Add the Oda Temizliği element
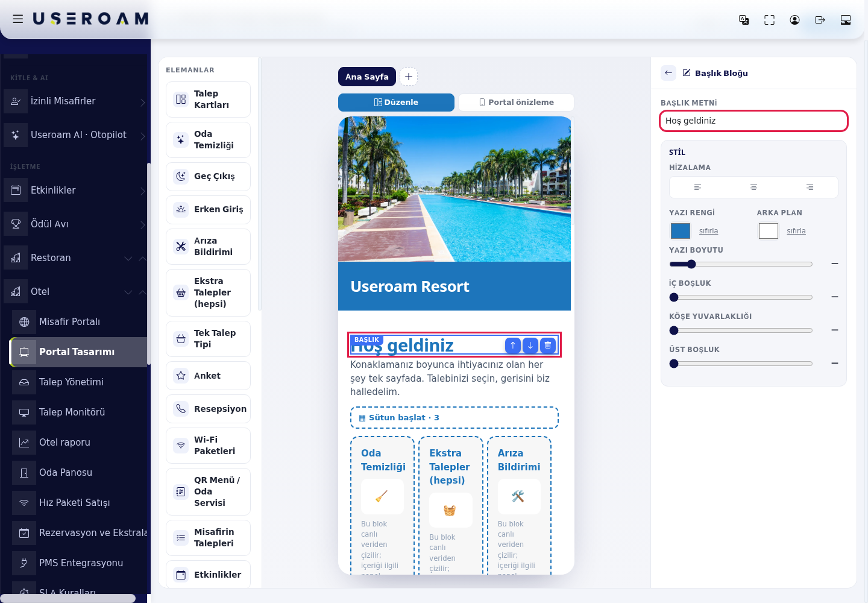Screen dimensions: 868x603 click(208, 140)
